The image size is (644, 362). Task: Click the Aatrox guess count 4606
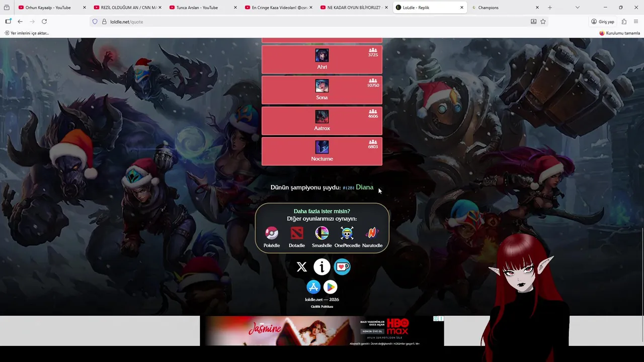[x=373, y=116]
